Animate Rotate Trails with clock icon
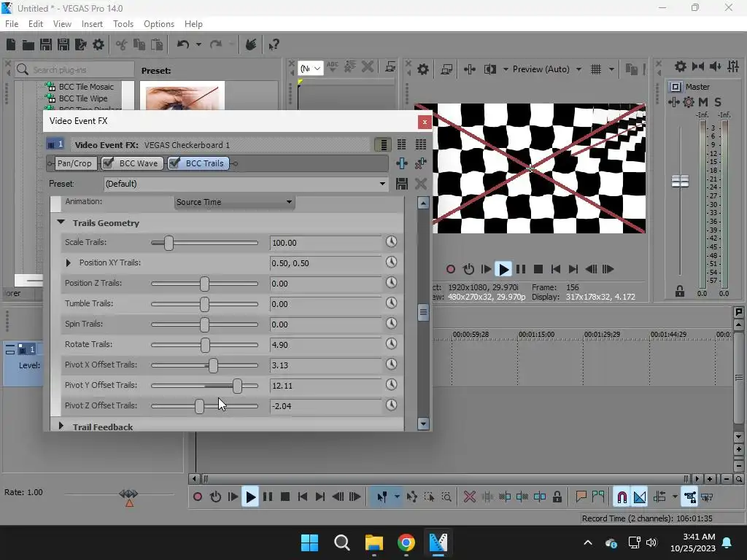 pyautogui.click(x=391, y=344)
